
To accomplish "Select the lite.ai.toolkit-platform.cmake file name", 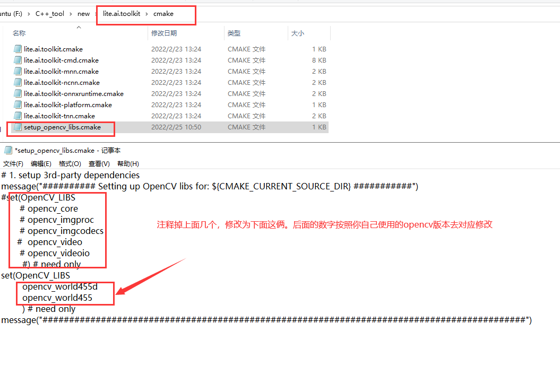I will coord(68,104).
